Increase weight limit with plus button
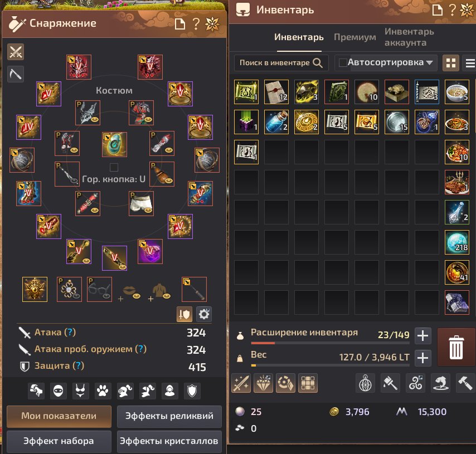The image size is (476, 454). 422,358
